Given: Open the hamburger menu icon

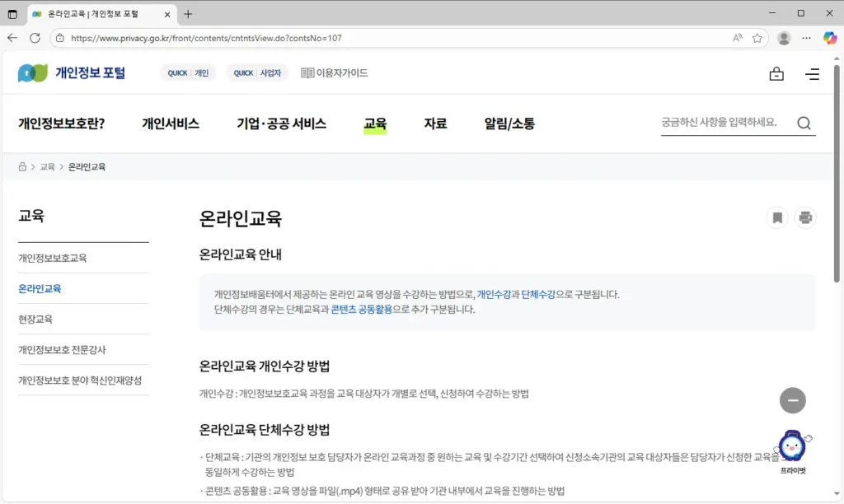Looking at the screenshot, I should tap(812, 74).
